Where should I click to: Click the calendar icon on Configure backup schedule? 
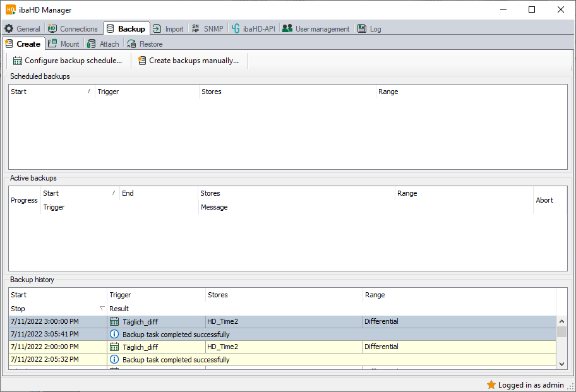click(x=18, y=61)
